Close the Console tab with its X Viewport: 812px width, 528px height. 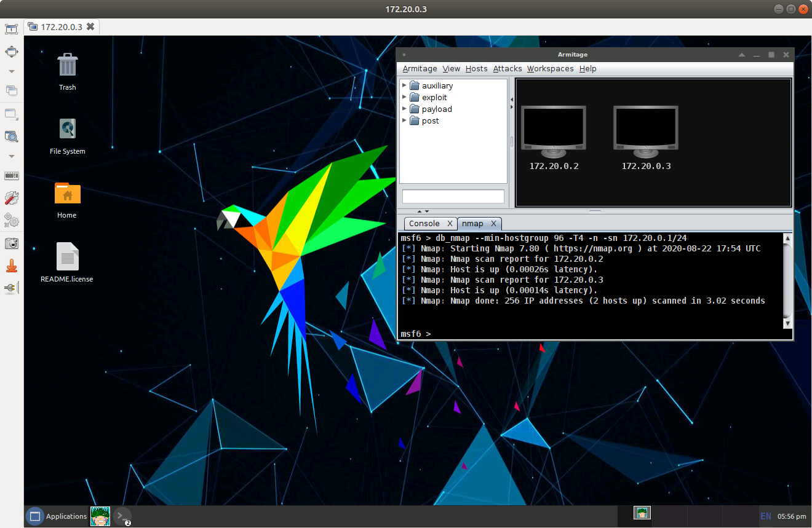coord(450,224)
